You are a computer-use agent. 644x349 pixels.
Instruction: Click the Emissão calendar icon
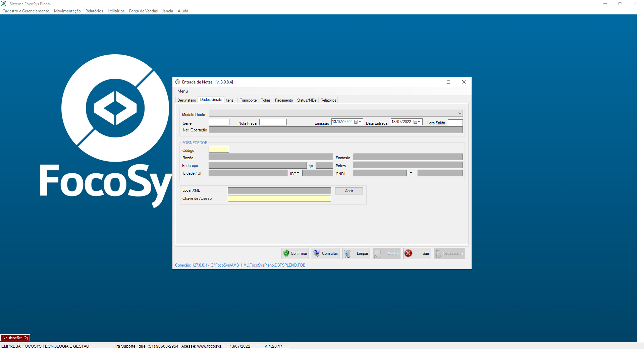(x=356, y=122)
